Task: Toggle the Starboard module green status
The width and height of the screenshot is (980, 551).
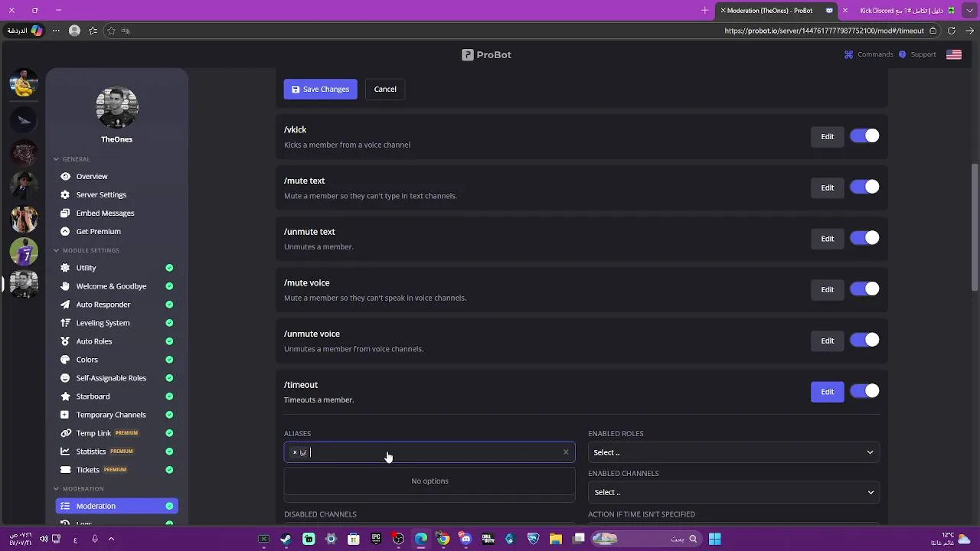Action: coord(169,396)
